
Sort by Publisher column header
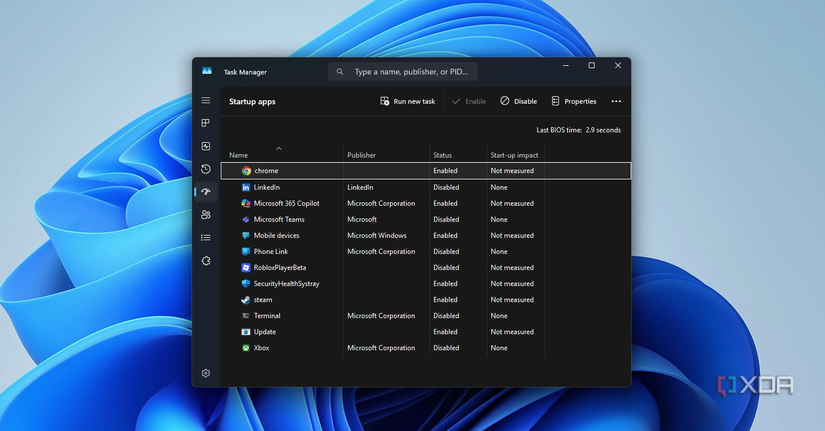[x=361, y=155]
